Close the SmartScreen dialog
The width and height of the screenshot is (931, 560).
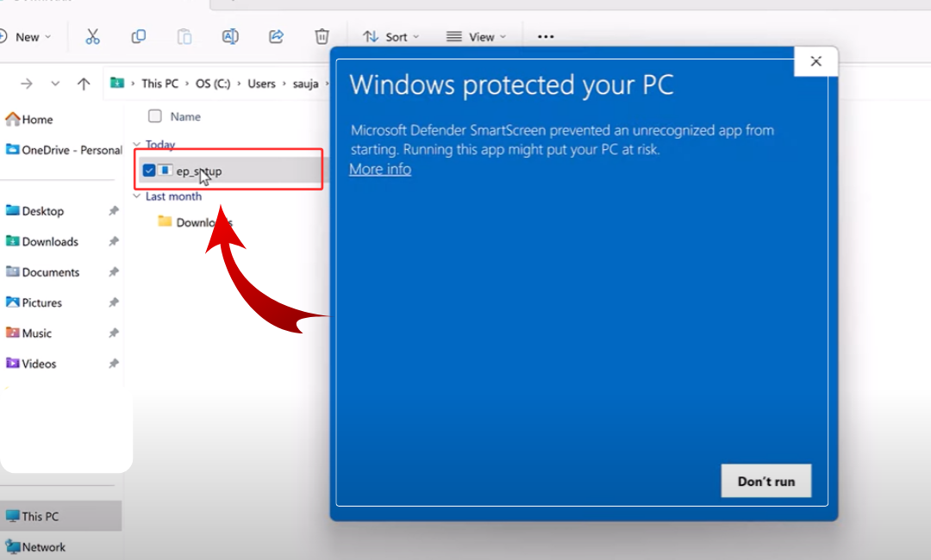(815, 61)
